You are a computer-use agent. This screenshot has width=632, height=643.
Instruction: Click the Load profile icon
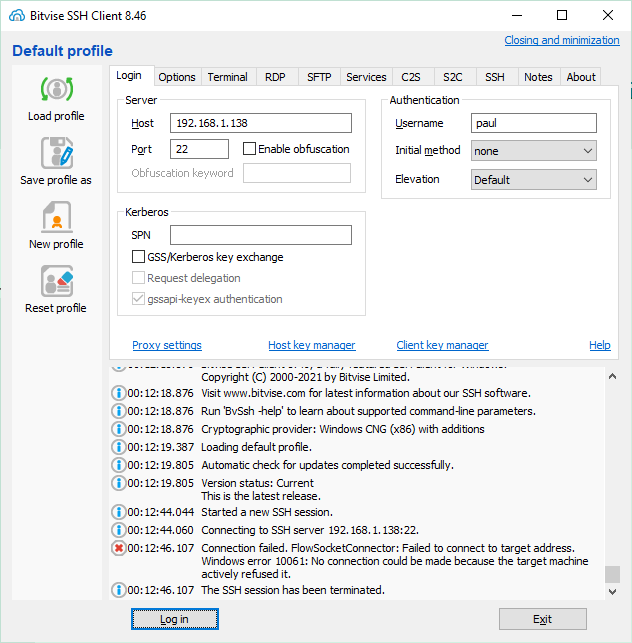tap(57, 89)
